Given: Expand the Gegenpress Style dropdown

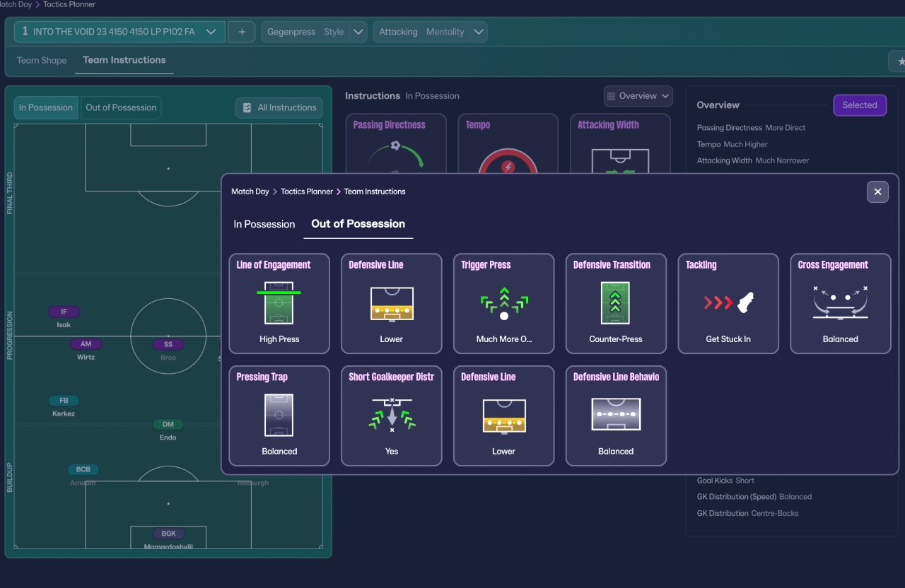Looking at the screenshot, I should 314,32.
